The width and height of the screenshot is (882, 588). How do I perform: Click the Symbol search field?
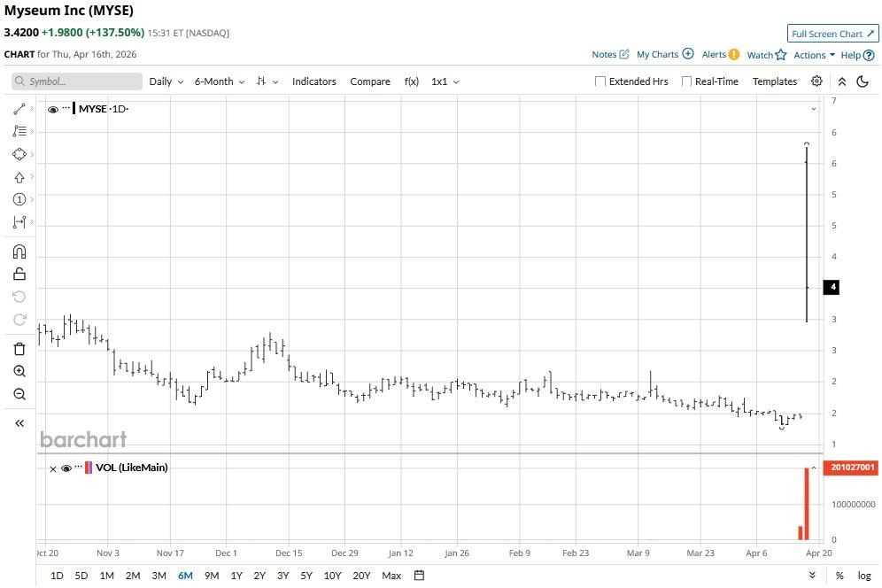(x=76, y=81)
